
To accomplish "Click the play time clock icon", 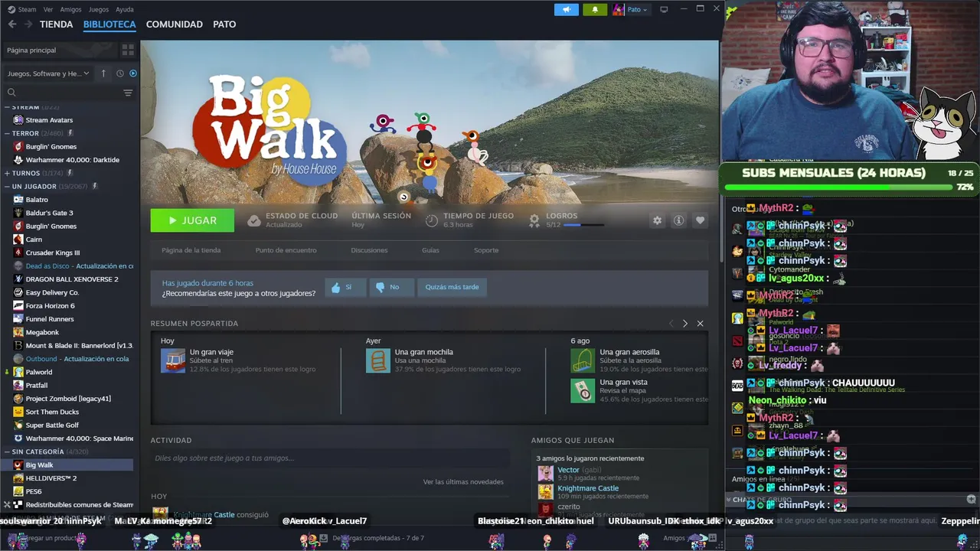I will pos(432,220).
